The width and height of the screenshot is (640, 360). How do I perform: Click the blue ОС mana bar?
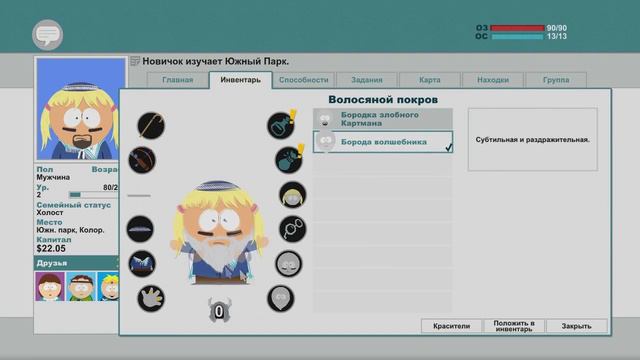click(517, 37)
